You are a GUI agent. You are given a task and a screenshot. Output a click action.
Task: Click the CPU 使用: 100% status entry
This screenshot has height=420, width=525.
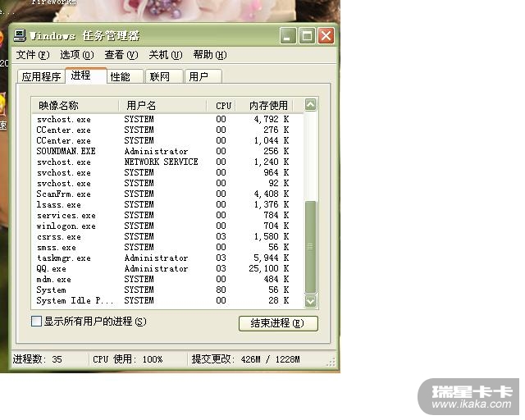pyautogui.click(x=128, y=359)
